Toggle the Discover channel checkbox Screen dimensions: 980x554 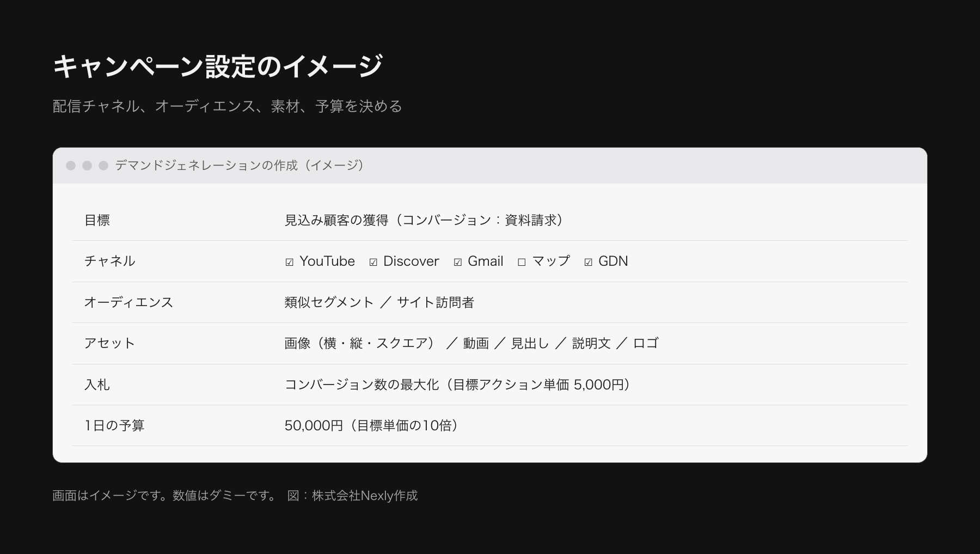pos(373,262)
